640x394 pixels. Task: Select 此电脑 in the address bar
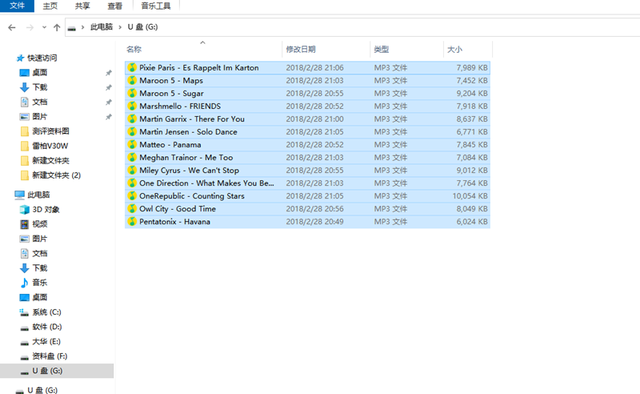tap(101, 27)
